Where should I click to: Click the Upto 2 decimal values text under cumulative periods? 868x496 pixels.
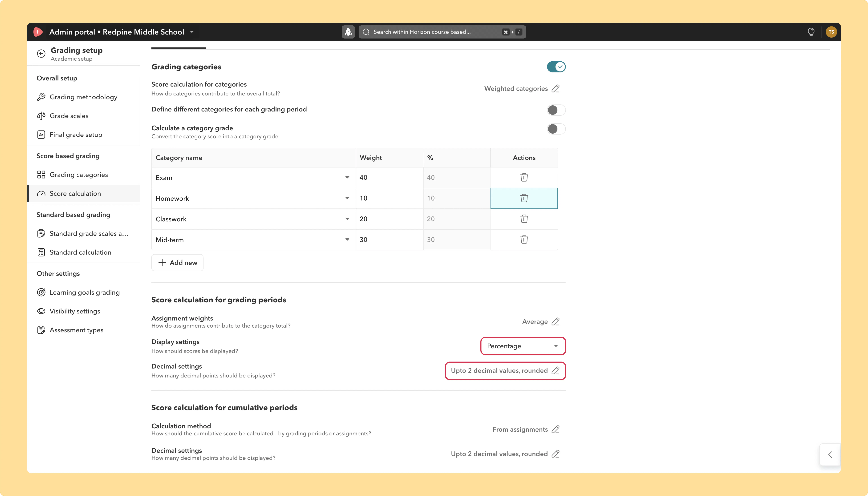coord(499,454)
